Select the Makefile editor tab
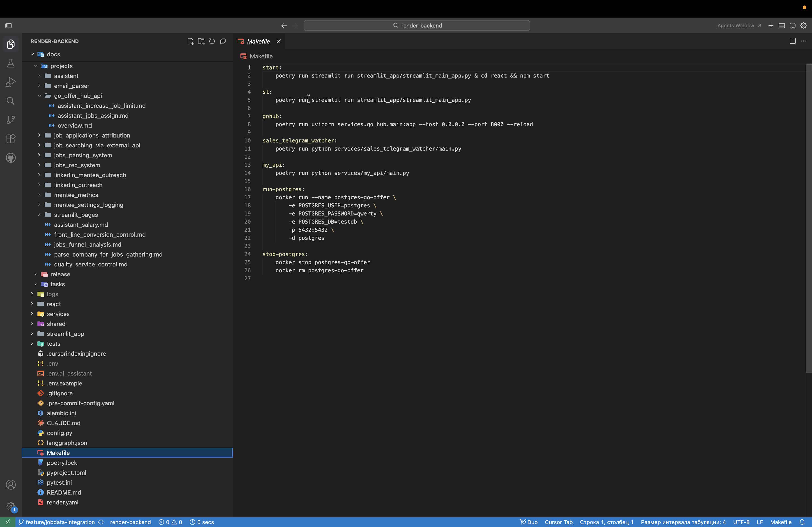Viewport: 812px width, 527px height. tap(258, 41)
